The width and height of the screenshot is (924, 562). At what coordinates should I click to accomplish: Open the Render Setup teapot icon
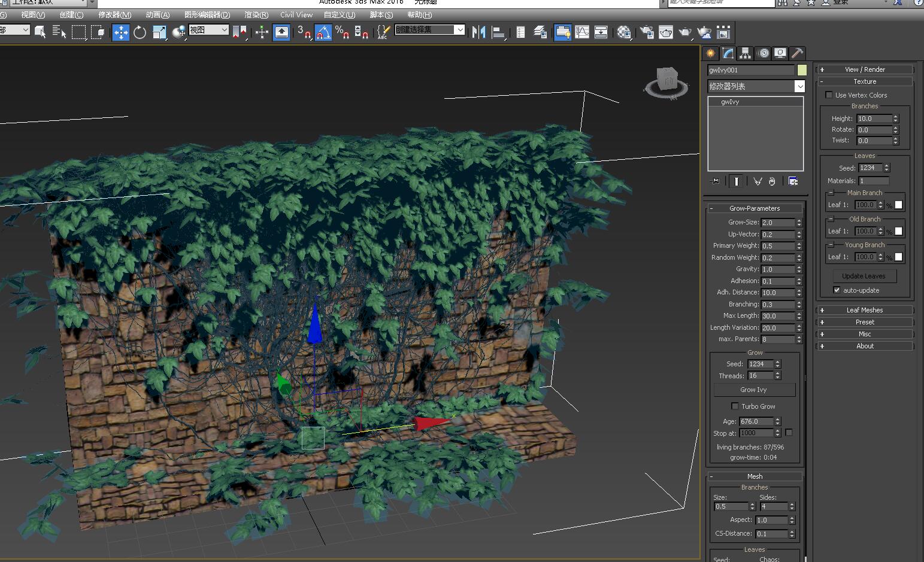click(x=647, y=32)
